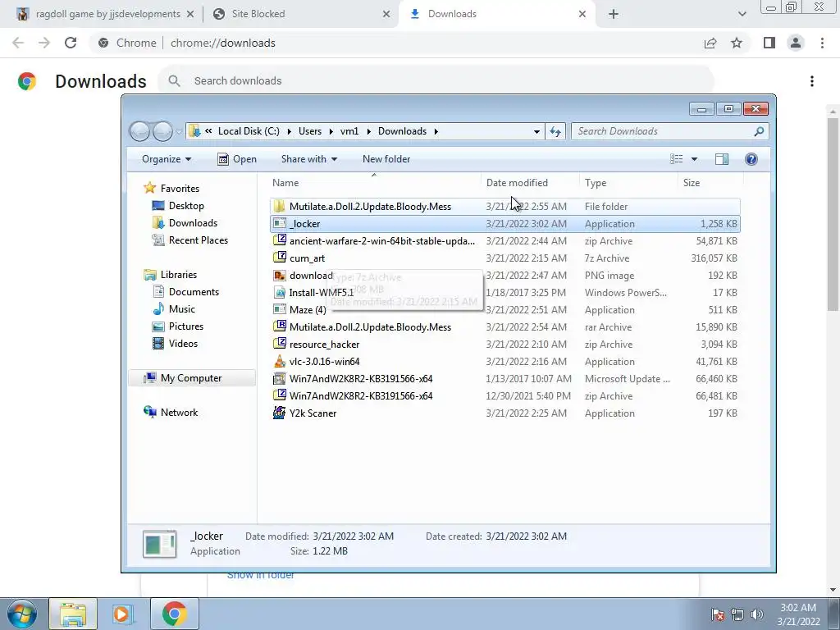840x630 pixels.
Task: Expand the Users breadcrumb arrow
Action: pos(331,131)
